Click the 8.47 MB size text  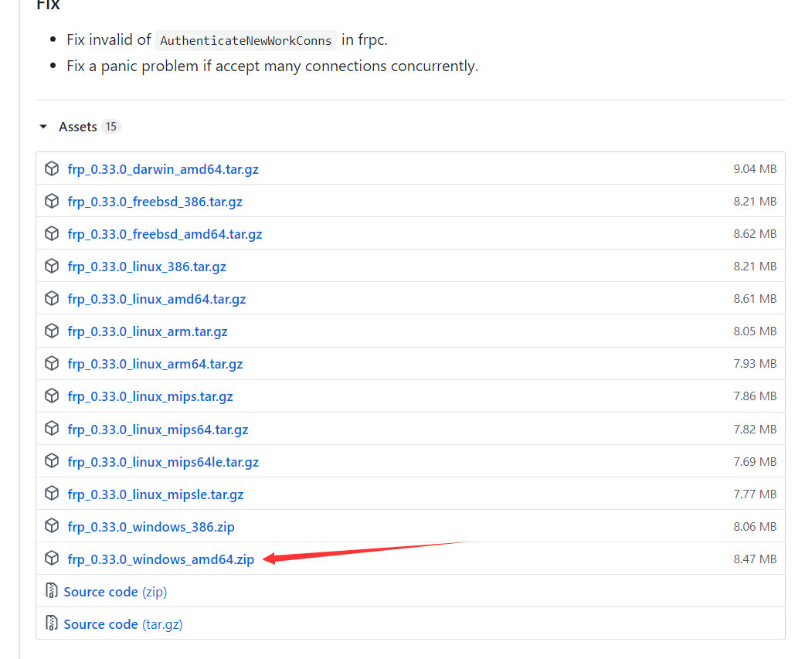pyautogui.click(x=755, y=559)
